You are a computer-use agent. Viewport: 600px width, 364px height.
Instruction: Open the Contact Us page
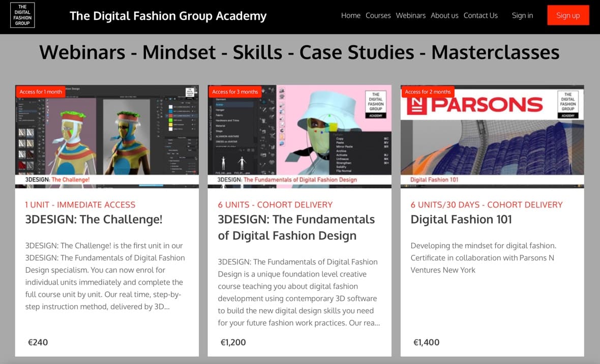tap(480, 15)
